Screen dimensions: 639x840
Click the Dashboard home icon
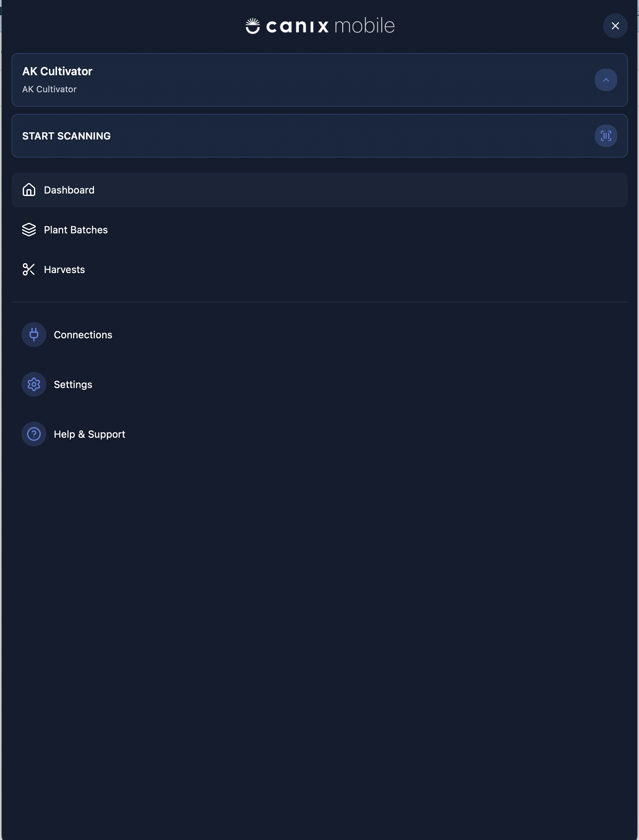coord(29,190)
